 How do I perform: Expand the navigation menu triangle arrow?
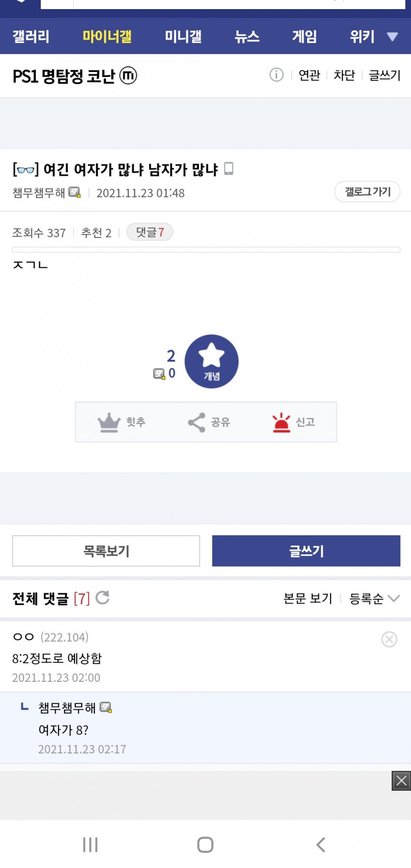393,37
